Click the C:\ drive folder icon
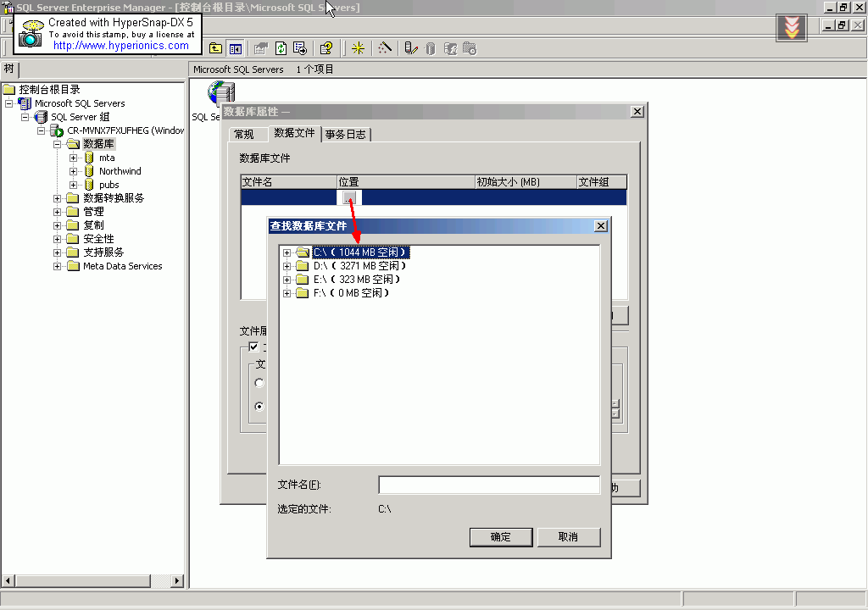This screenshot has height=610, width=868. (303, 252)
